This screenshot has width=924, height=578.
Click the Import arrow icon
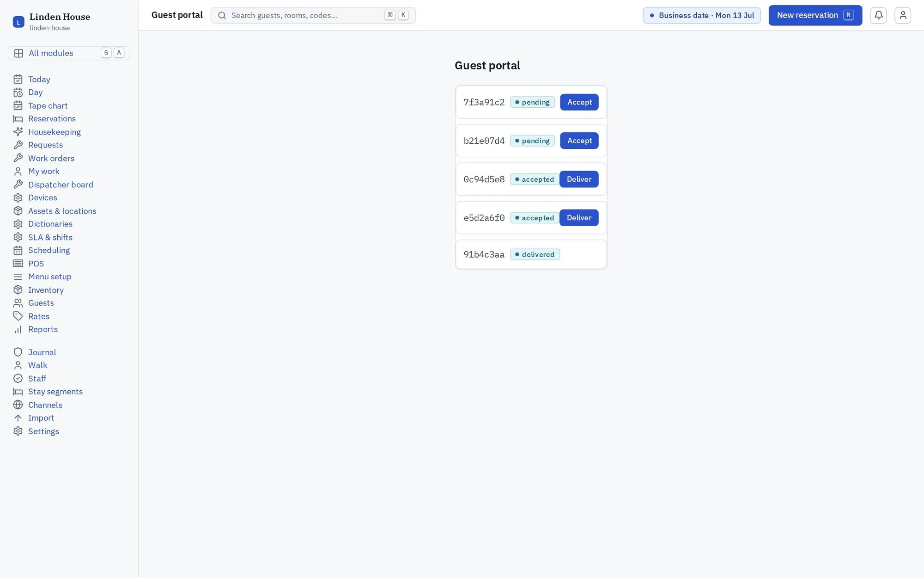18,418
